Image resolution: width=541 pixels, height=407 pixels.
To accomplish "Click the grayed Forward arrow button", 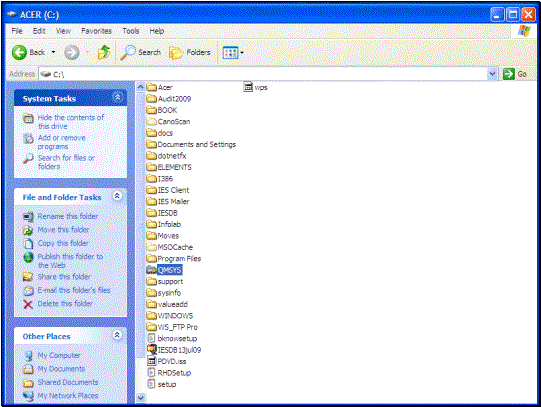I will click(x=72, y=52).
